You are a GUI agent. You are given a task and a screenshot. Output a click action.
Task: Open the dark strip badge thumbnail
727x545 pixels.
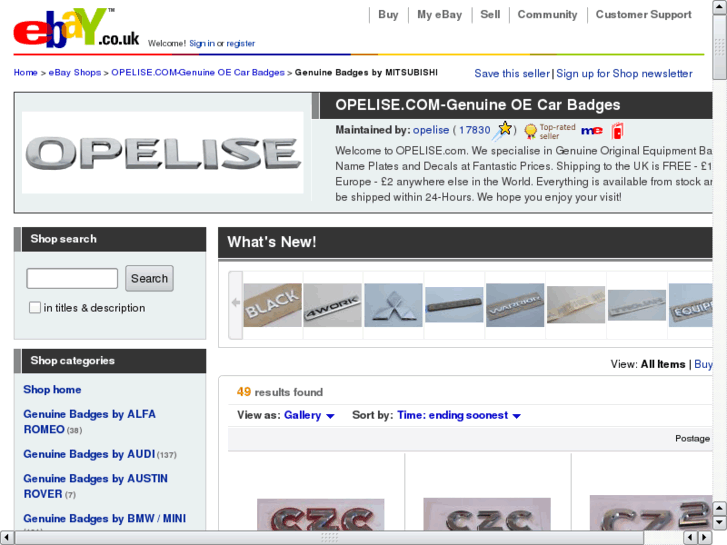454,305
